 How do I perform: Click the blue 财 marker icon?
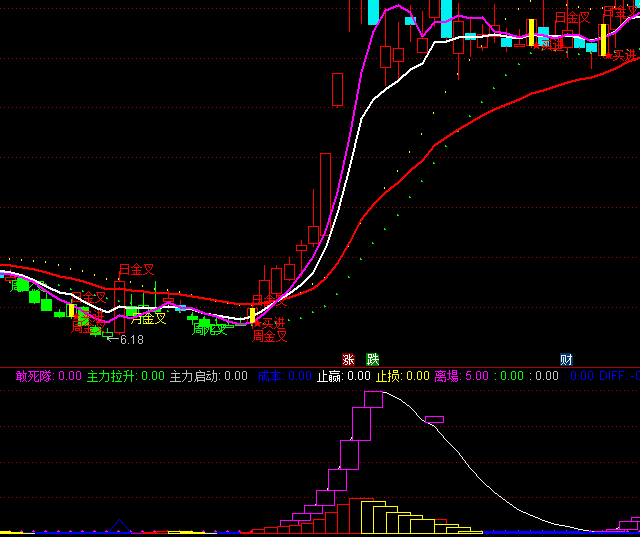(x=566, y=360)
